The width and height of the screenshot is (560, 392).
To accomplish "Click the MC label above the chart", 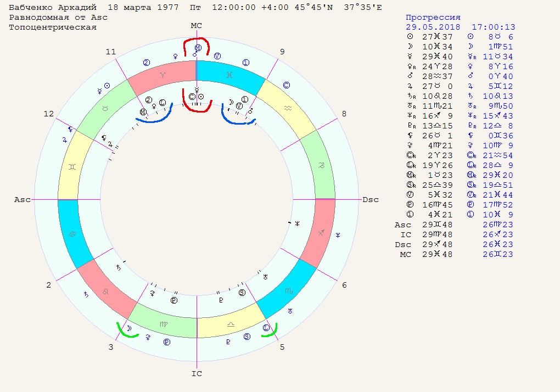I will click(x=197, y=26).
